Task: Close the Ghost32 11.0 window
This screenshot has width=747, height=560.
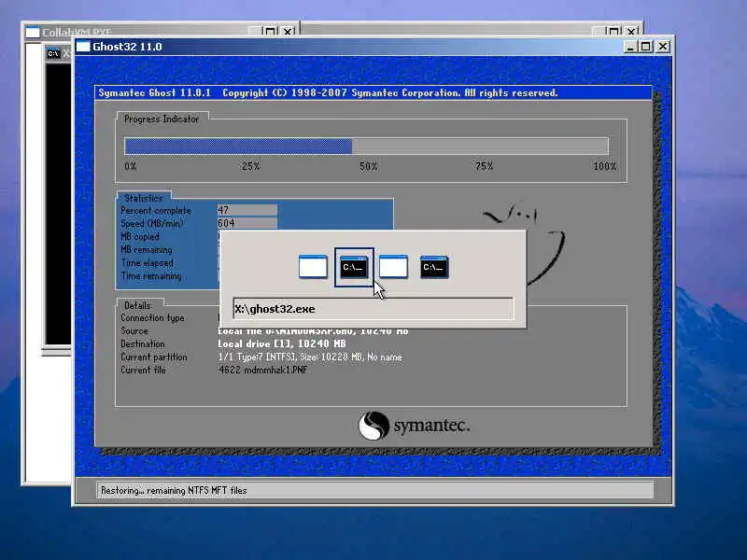Action: (663, 47)
